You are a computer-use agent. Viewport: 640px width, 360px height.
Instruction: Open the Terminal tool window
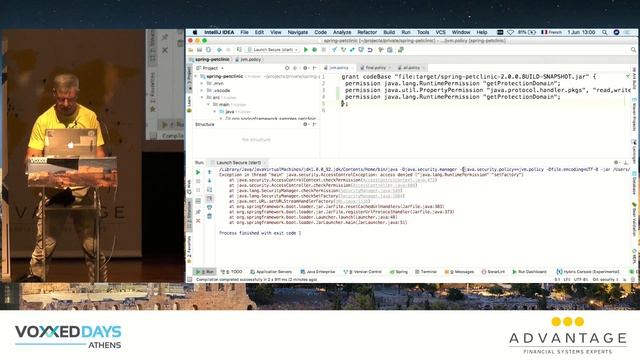[x=426, y=272]
